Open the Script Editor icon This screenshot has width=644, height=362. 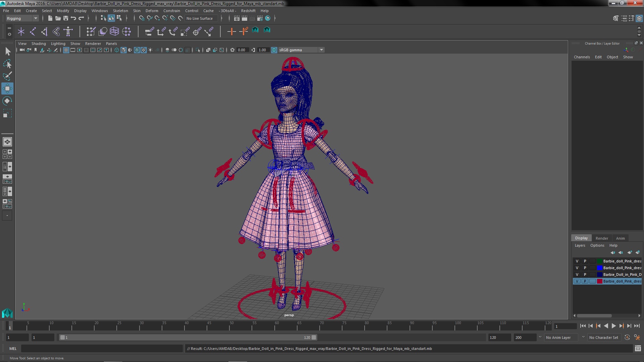pos(638,349)
